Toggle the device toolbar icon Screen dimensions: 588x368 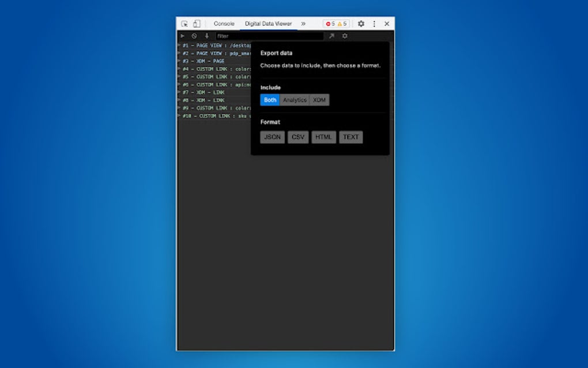click(x=197, y=24)
